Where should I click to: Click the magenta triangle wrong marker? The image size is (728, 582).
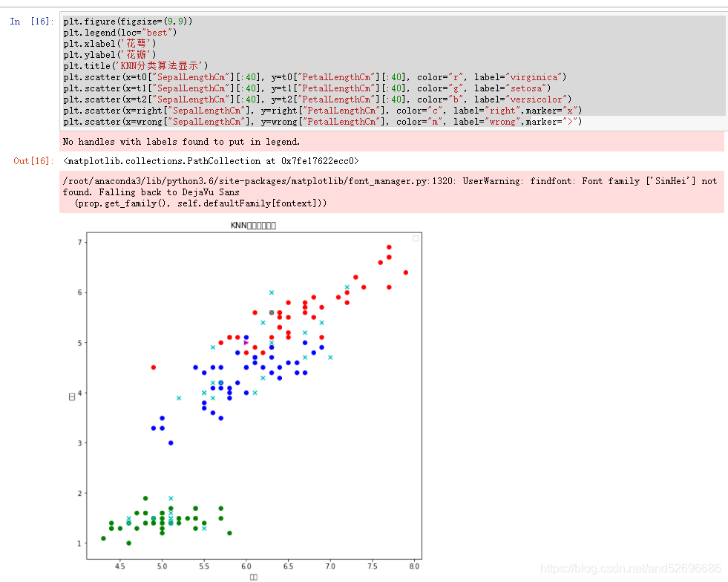pos(246,343)
